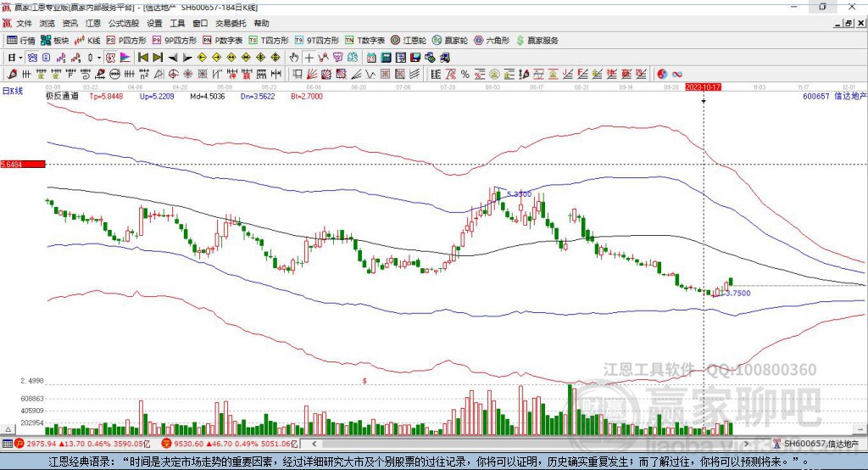Open the 资讯 menu
This screenshot has width=868, height=470.
(x=70, y=23)
